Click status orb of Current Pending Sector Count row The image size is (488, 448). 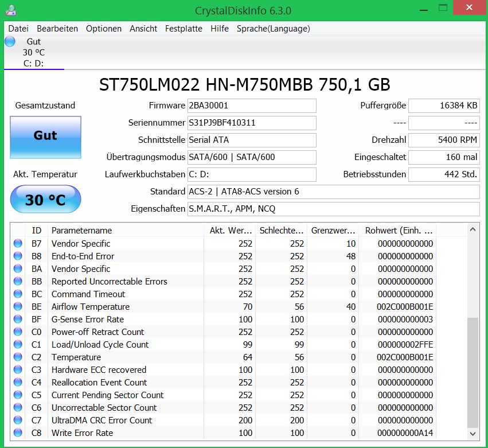click(x=18, y=395)
